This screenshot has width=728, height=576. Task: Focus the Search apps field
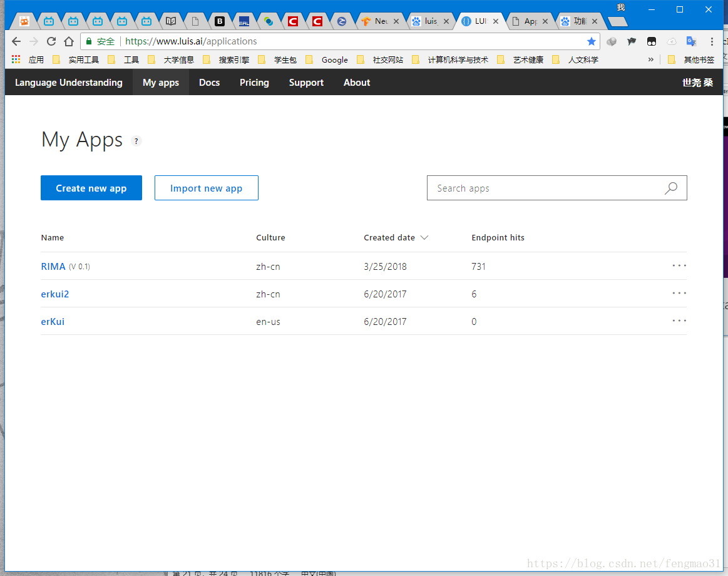click(556, 188)
